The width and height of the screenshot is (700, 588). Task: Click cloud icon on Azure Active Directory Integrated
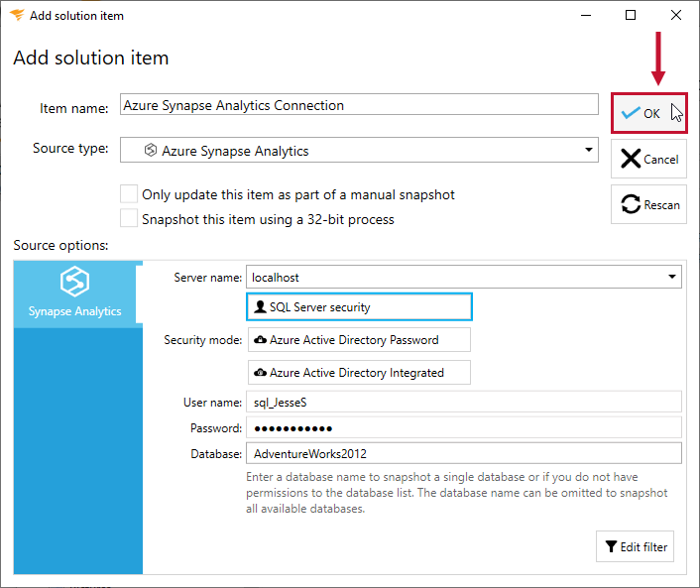(x=260, y=373)
